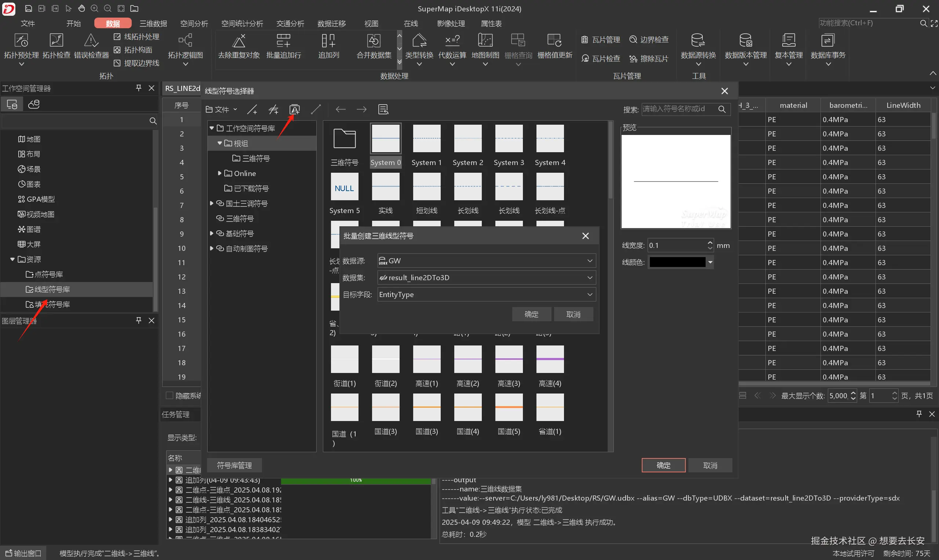939x560 pixels.
Task: Select the System 0 line symbol
Action: point(386,146)
